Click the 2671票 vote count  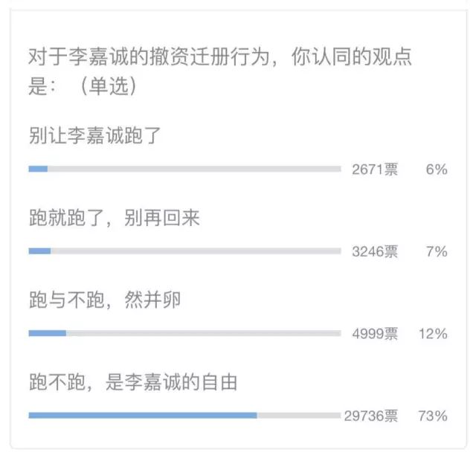pyautogui.click(x=375, y=170)
